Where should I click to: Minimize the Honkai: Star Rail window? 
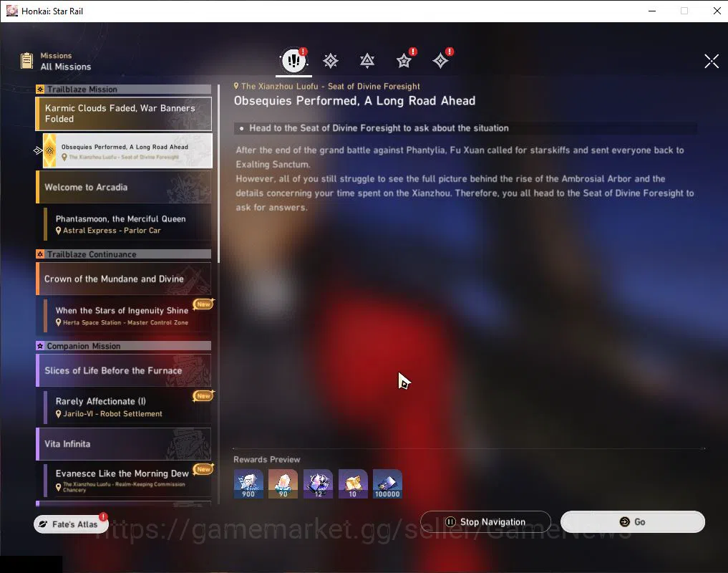click(652, 11)
